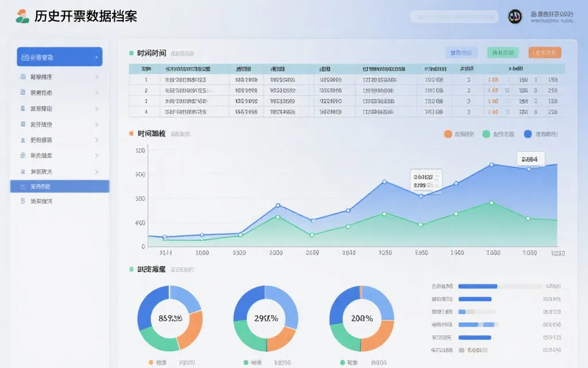Select the highlighted sidebar menu item mid-list
The height and width of the screenshot is (368, 588).
click(59, 186)
